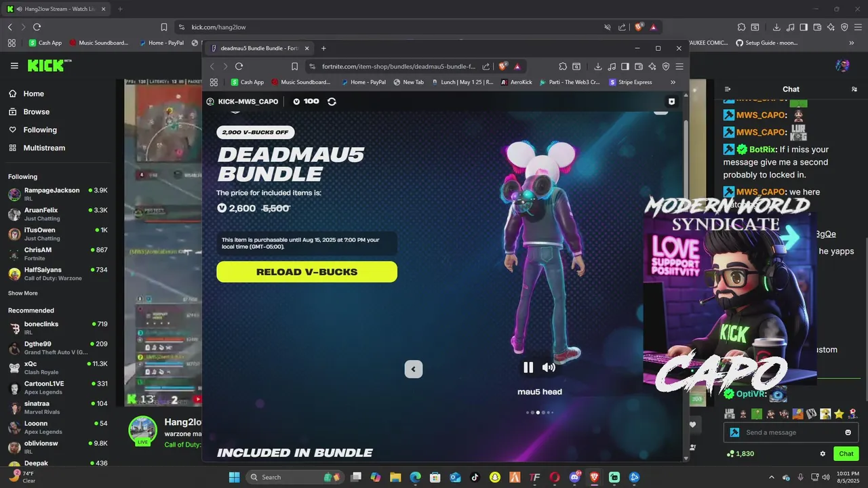This screenshot has width=868, height=488.
Task: Pause the mau5 head preview animation
Action: (x=528, y=367)
